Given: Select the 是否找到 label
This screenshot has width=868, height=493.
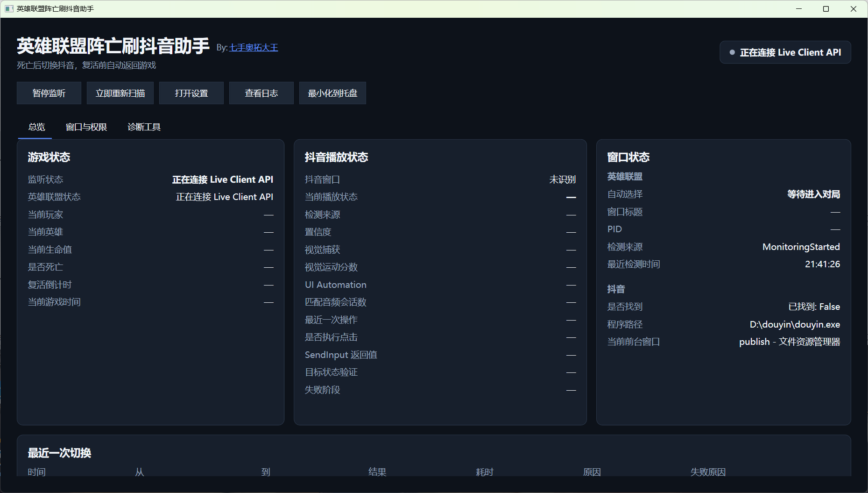Looking at the screenshot, I should (625, 307).
